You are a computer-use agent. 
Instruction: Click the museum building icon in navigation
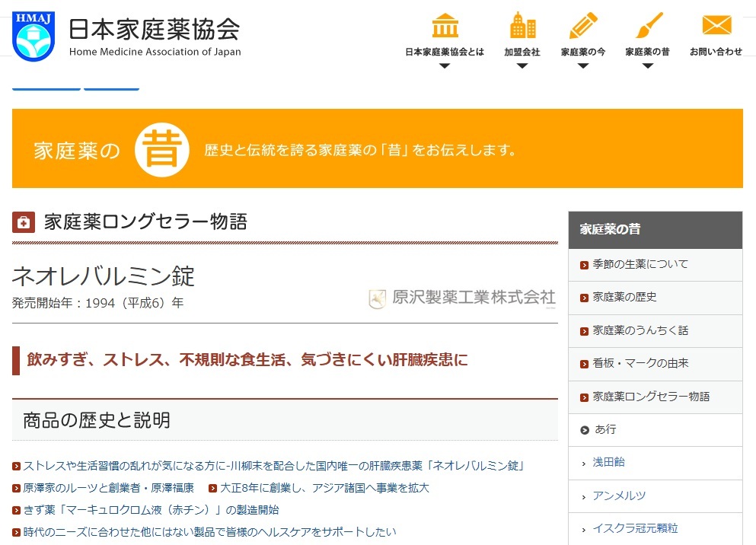pos(445,26)
